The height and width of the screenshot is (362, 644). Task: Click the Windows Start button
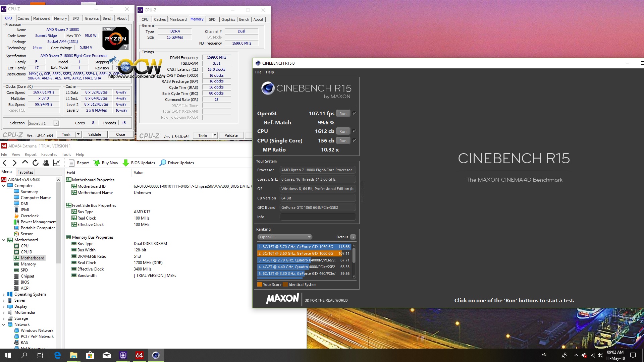8,355
